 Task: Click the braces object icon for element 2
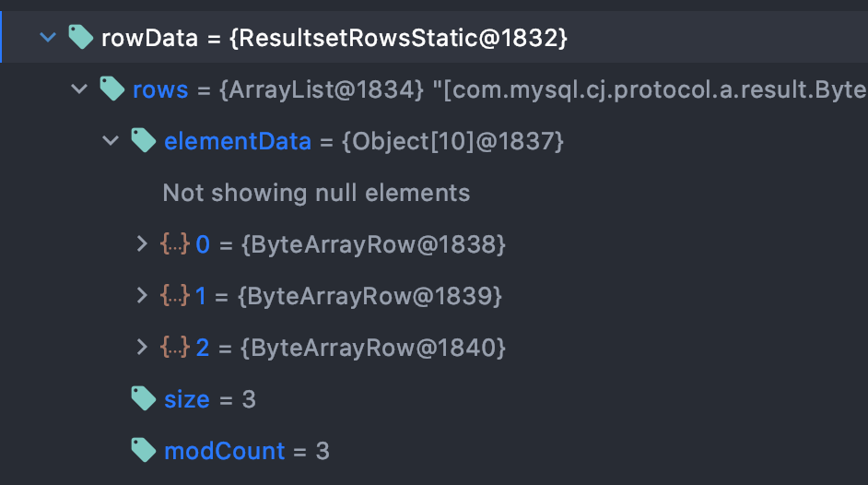click(175, 347)
